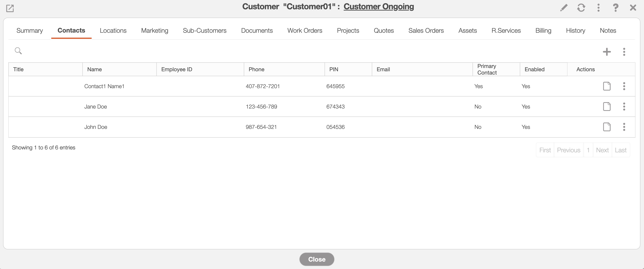Open row actions menu for Jane Doe
Image resolution: width=644 pixels, height=269 pixels.
tap(624, 107)
